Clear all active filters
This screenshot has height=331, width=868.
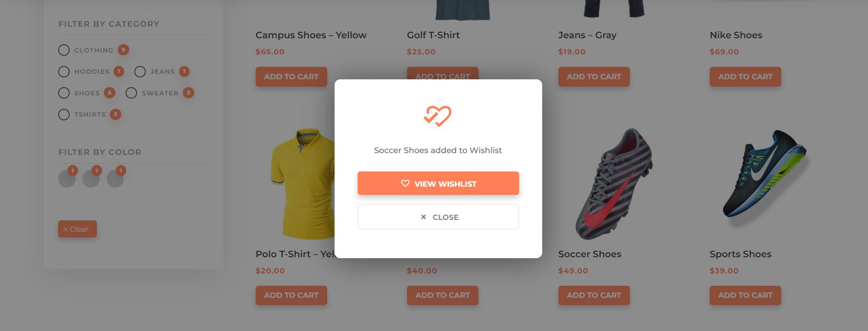coord(77,229)
